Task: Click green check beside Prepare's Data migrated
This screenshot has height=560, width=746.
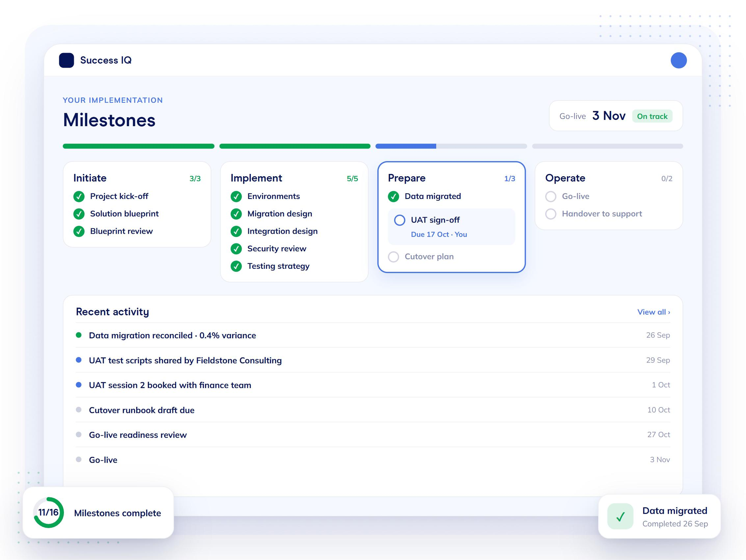Action: pyautogui.click(x=393, y=196)
